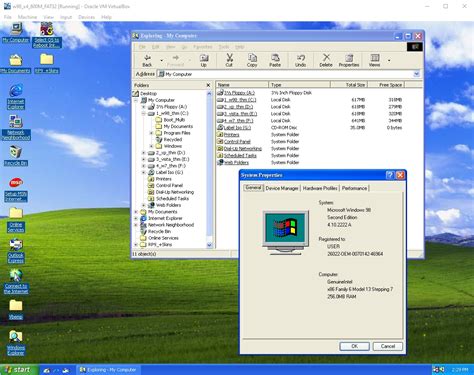This screenshot has height=375, width=474.
Task: Switch to the General tab
Action: click(x=253, y=188)
